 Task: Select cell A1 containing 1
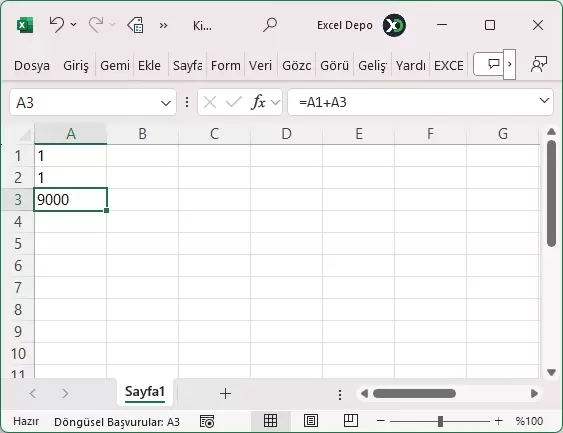[70, 156]
